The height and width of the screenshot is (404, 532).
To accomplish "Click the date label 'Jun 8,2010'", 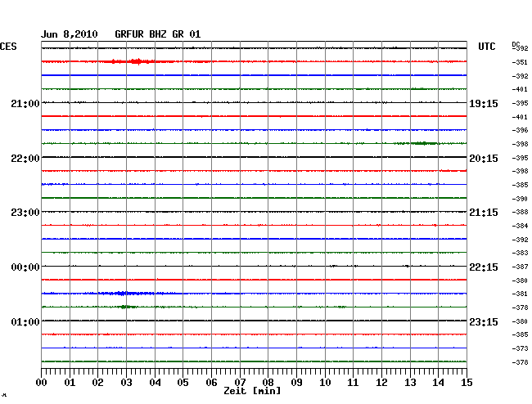I will pos(70,34).
